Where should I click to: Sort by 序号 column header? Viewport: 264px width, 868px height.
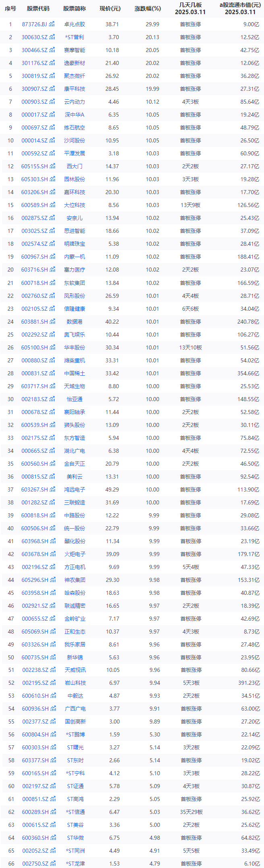click(x=10, y=8)
